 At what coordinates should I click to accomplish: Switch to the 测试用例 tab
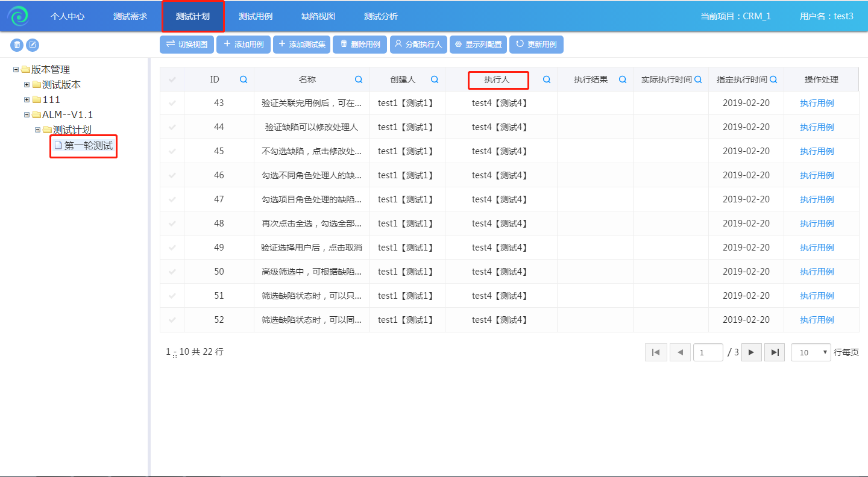pos(256,16)
